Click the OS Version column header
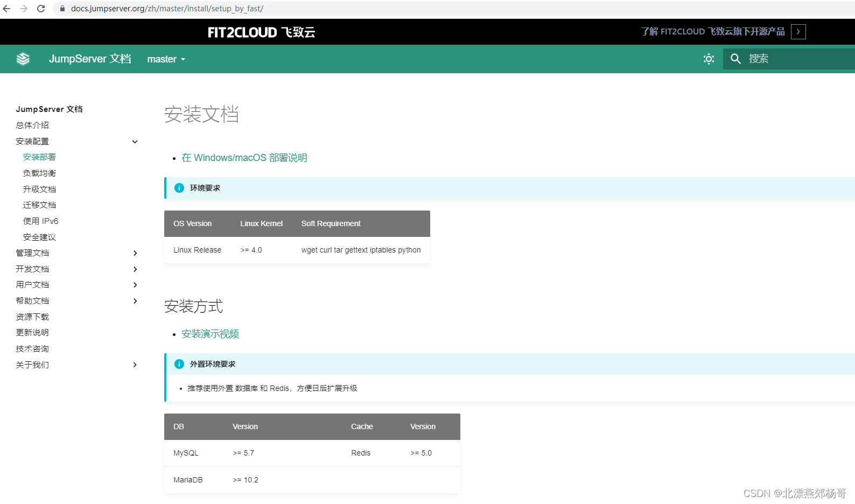The width and height of the screenshot is (855, 504). 192,223
